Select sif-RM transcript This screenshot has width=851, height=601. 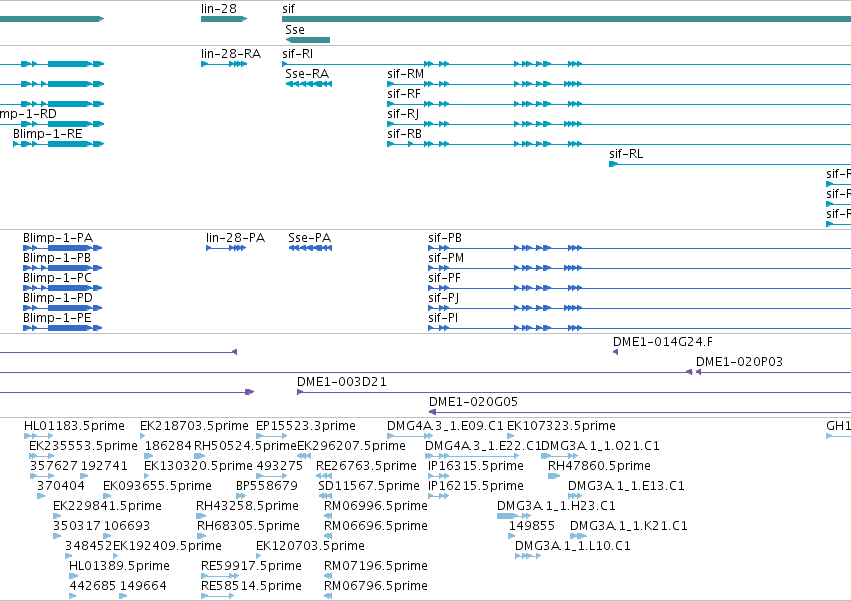tap(619, 84)
